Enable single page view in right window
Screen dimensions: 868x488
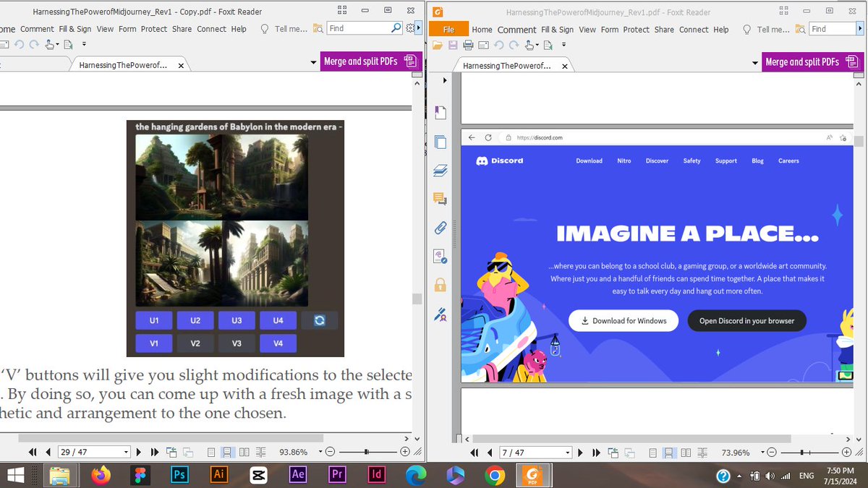[653, 453]
